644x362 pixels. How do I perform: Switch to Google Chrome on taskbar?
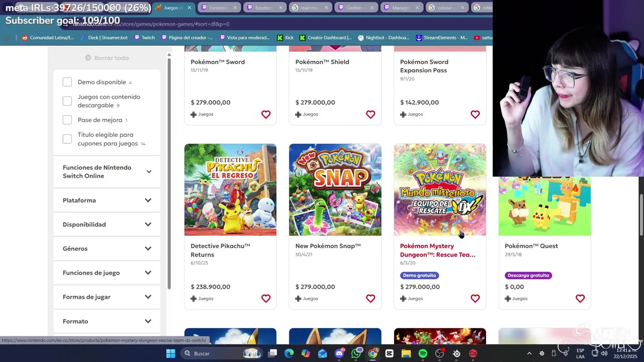(372, 353)
